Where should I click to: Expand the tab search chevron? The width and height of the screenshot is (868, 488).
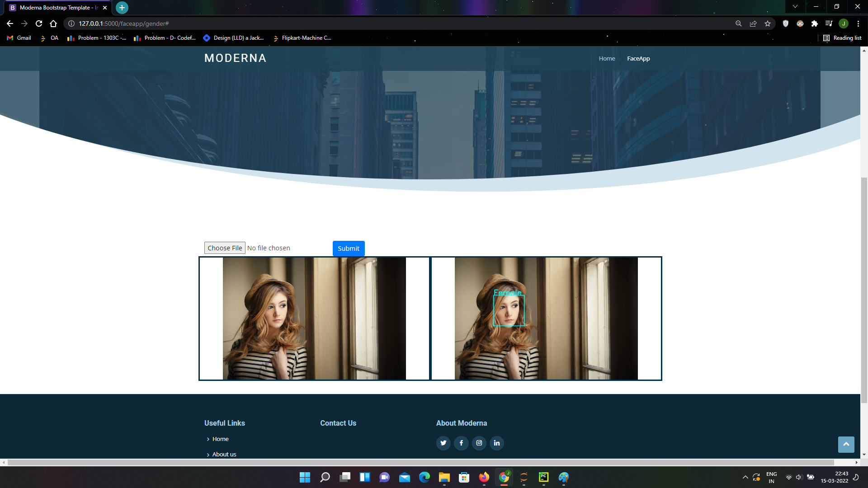pyautogui.click(x=795, y=7)
